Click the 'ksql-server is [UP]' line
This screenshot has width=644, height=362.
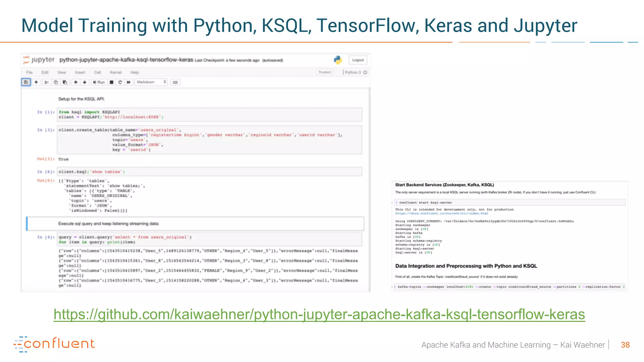pyautogui.click(x=414, y=252)
